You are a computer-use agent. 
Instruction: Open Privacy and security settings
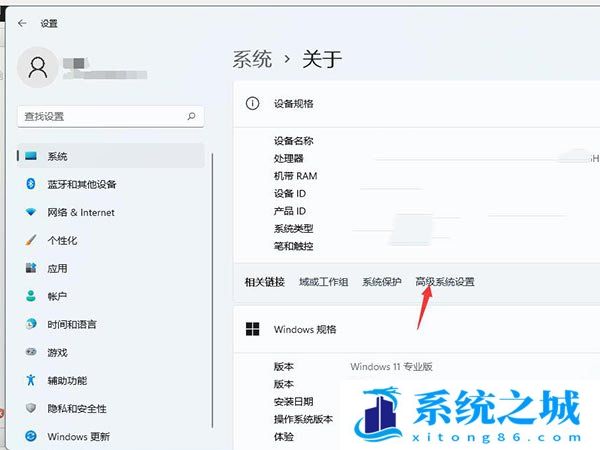pyautogui.click(x=76, y=408)
